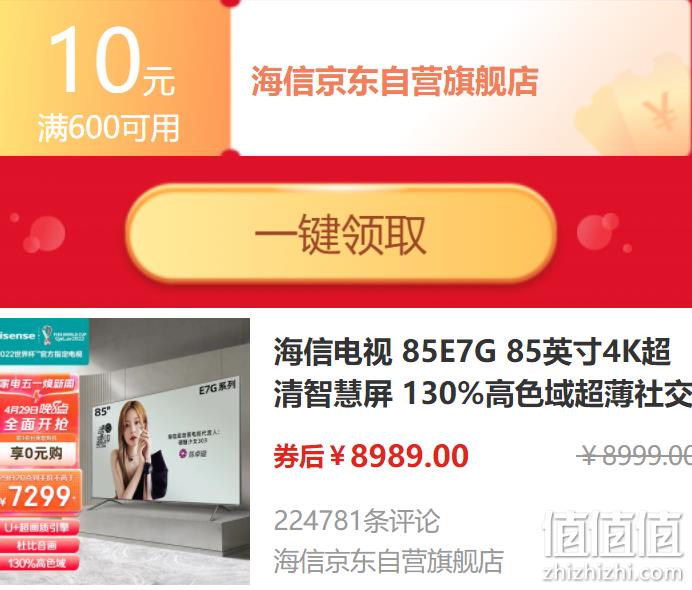Click the 享0元购 badge
Screen dimensions: 692x590
(37, 453)
